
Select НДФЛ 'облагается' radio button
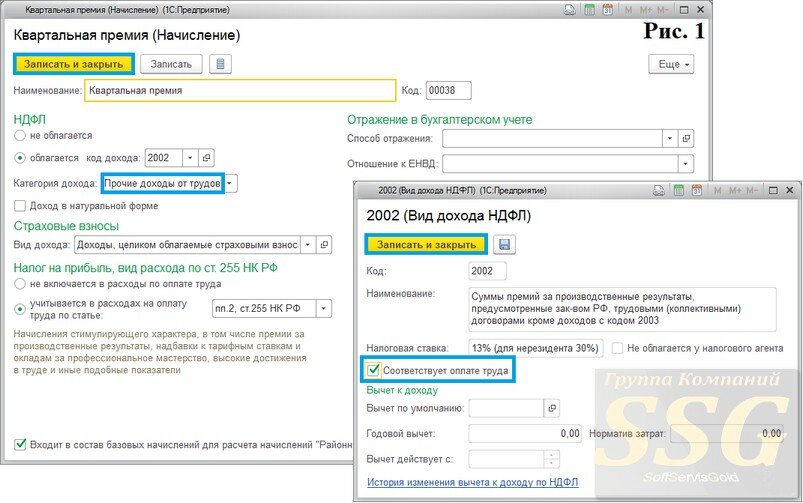pyautogui.click(x=19, y=158)
